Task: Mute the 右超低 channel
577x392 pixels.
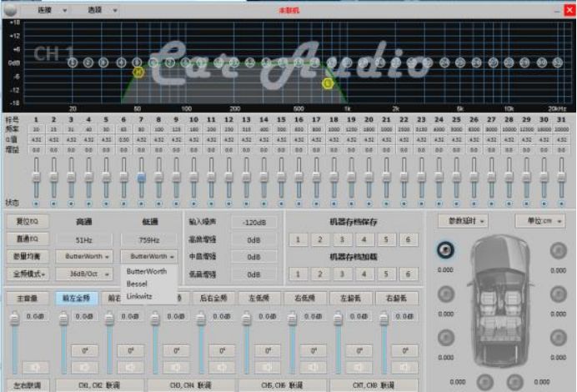Action: point(404,367)
